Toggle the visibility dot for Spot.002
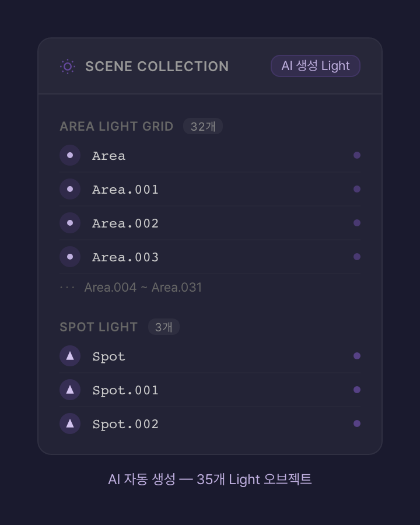The width and height of the screenshot is (420, 525). pyautogui.click(x=357, y=423)
